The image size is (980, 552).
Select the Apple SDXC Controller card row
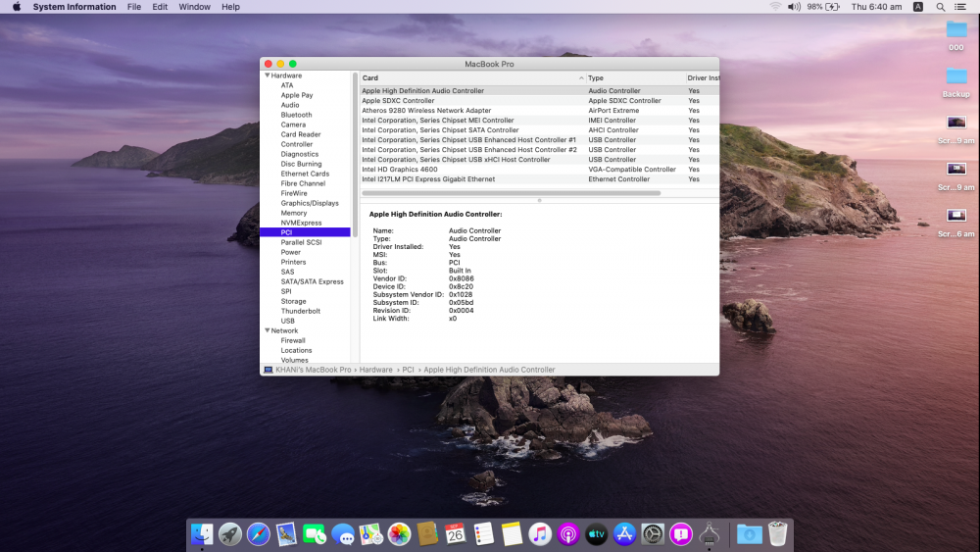tap(539, 101)
